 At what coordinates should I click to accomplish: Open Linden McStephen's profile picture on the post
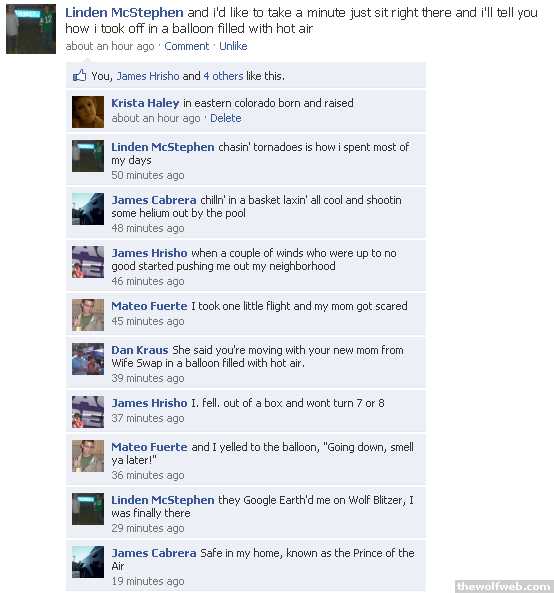click(31, 29)
